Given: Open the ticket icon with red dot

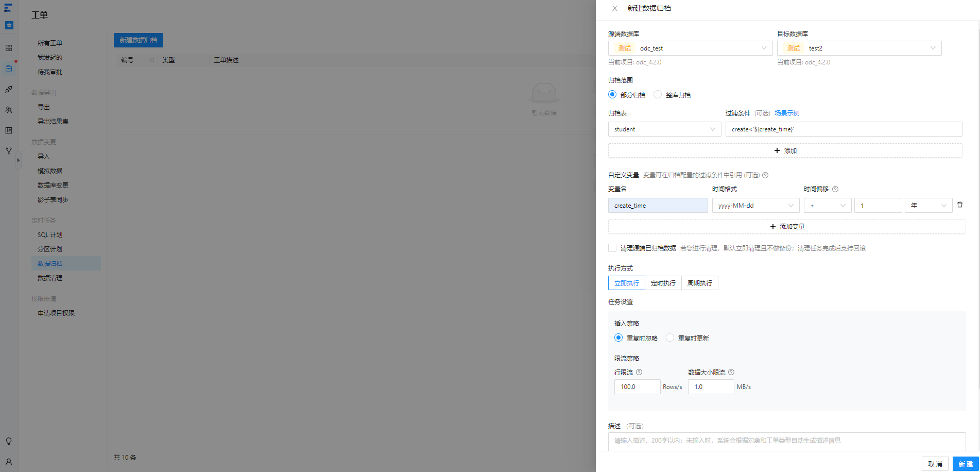Looking at the screenshot, I should [9, 69].
